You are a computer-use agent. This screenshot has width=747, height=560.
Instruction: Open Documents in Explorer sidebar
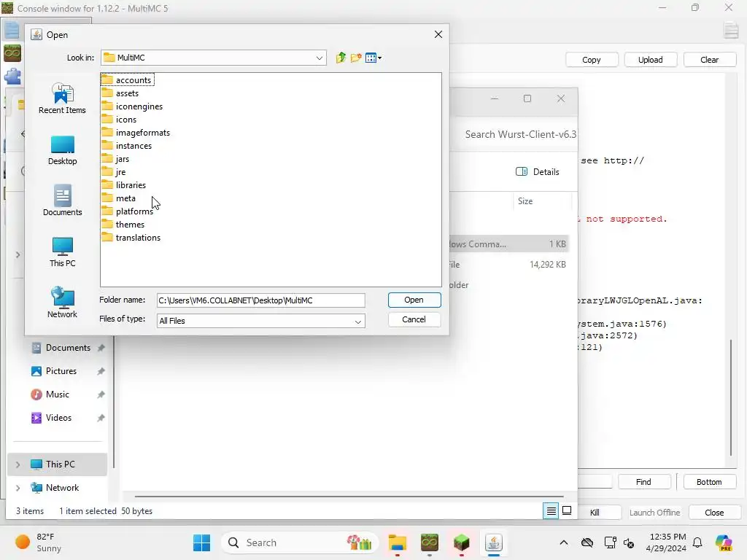68,348
